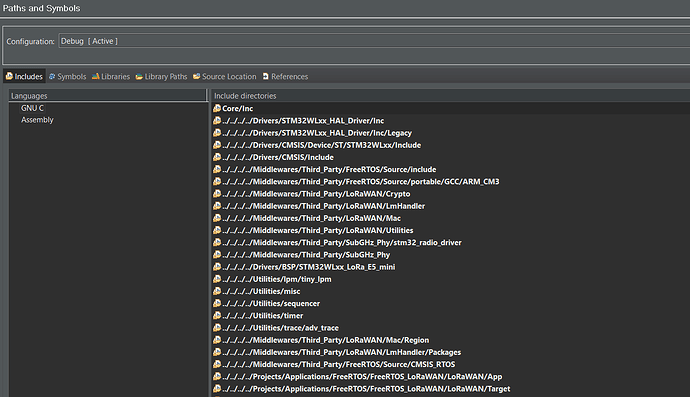690x397 pixels.
Task: Select LoRaWAN/Mac/Region path text
Action: [x=326, y=340]
